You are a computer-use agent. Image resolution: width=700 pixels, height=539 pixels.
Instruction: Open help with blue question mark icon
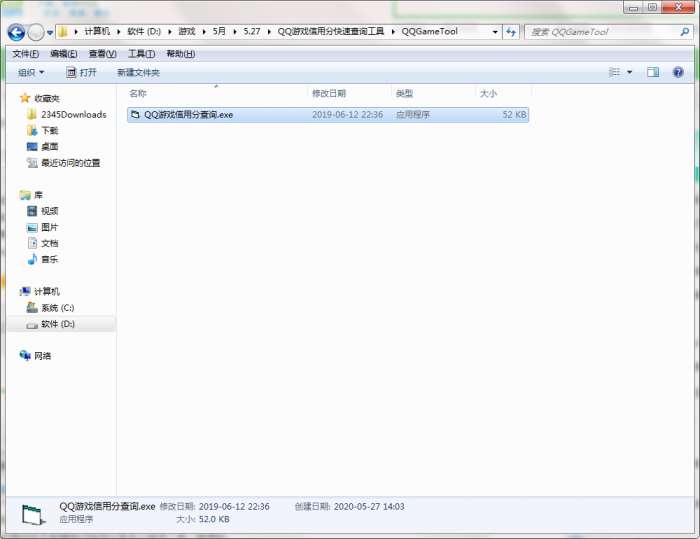point(678,72)
